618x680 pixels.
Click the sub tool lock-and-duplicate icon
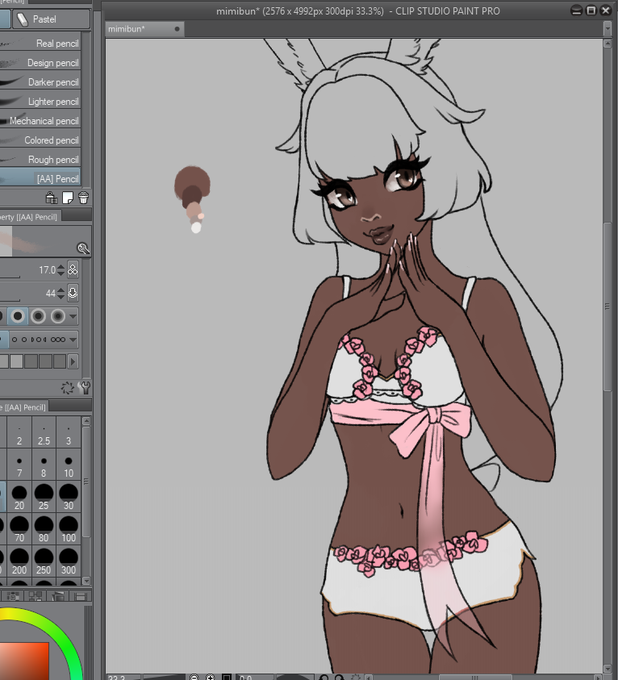point(51,198)
